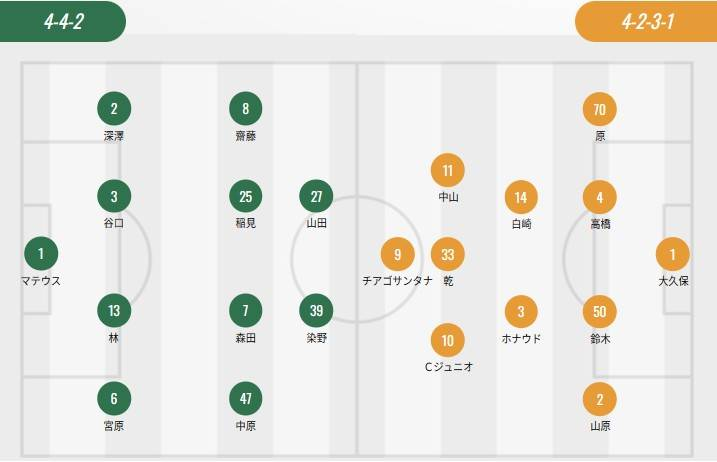Click green number 27 山田 circle
The height and width of the screenshot is (462, 717).
[317, 196]
